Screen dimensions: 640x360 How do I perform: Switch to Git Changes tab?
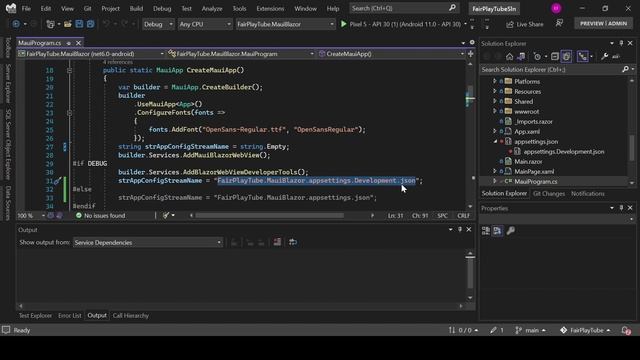[x=549, y=194]
